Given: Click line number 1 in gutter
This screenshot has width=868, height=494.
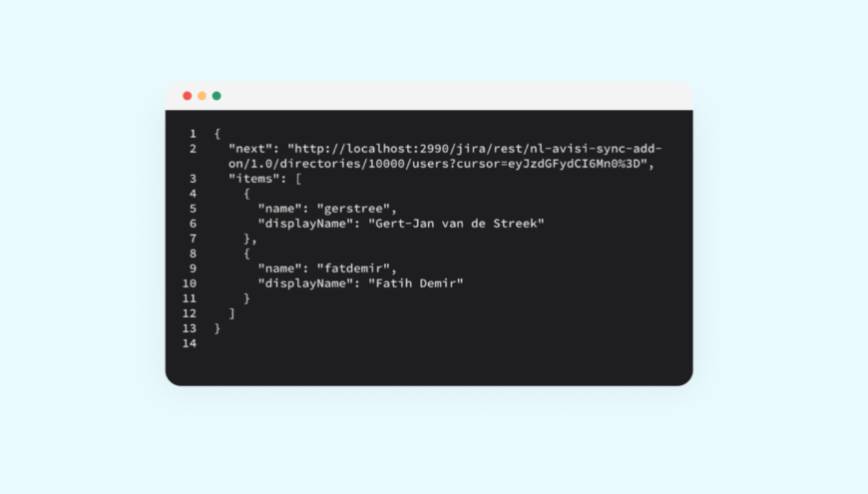Looking at the screenshot, I should (193, 134).
